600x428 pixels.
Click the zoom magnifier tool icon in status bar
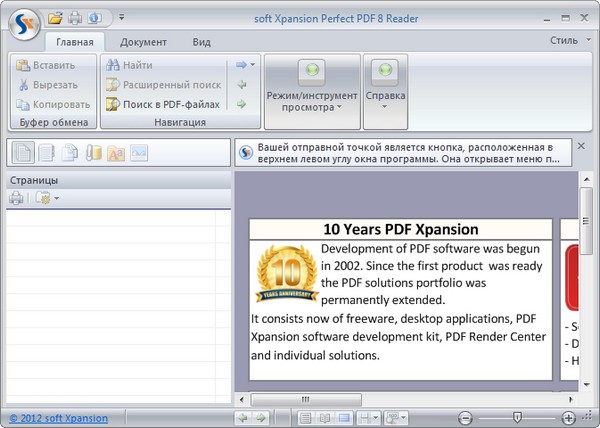click(392, 418)
